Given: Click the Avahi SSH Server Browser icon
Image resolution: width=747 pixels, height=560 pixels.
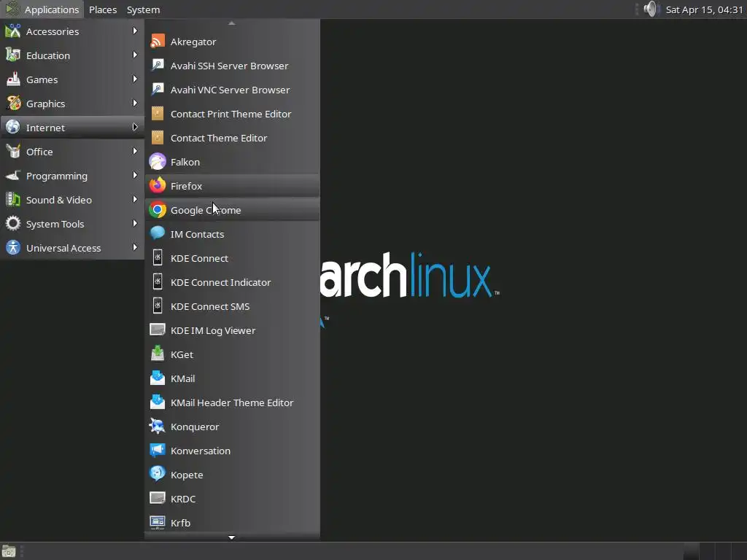Looking at the screenshot, I should pyautogui.click(x=158, y=66).
